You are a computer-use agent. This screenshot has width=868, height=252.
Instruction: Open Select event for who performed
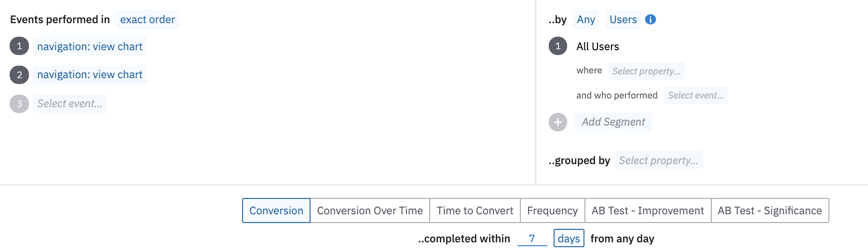(695, 95)
